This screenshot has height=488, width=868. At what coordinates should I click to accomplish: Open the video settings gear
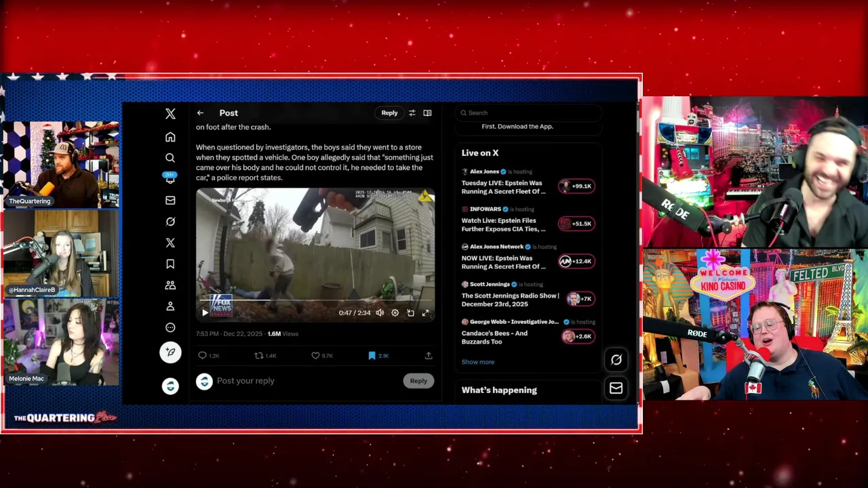(395, 312)
